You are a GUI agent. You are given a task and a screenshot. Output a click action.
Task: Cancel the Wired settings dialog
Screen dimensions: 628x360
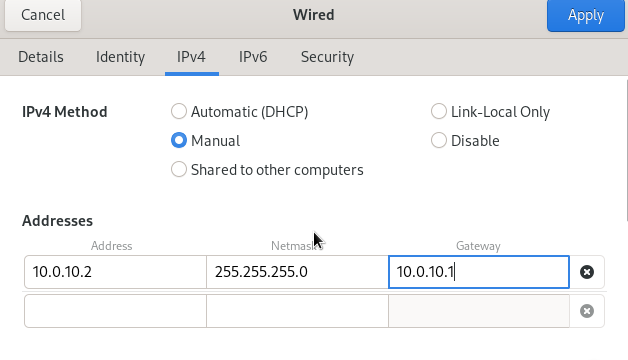click(43, 15)
